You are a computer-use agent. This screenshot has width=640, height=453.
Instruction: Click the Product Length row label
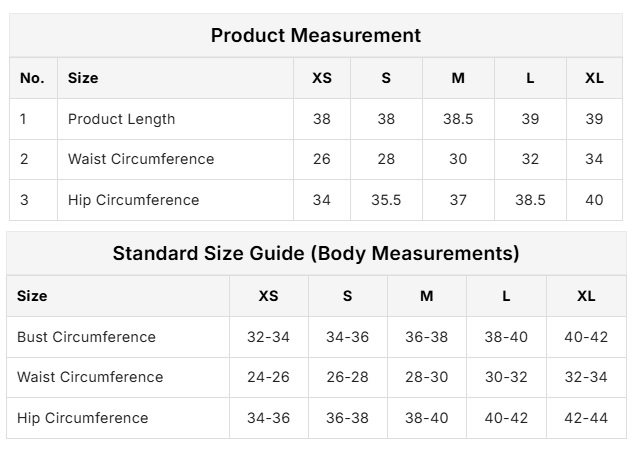121,119
